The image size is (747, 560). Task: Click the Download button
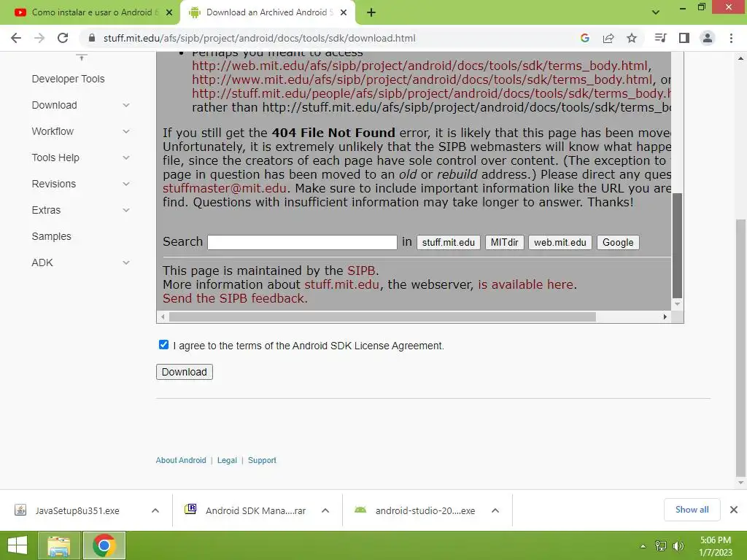coord(185,372)
